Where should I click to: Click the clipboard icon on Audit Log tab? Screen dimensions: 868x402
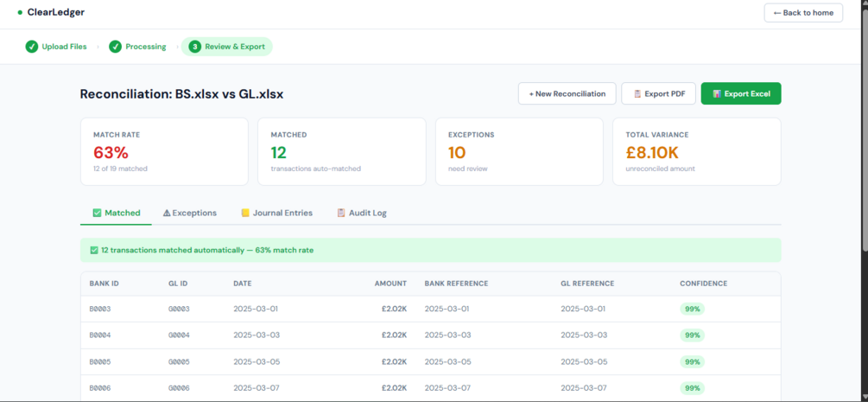pos(341,213)
